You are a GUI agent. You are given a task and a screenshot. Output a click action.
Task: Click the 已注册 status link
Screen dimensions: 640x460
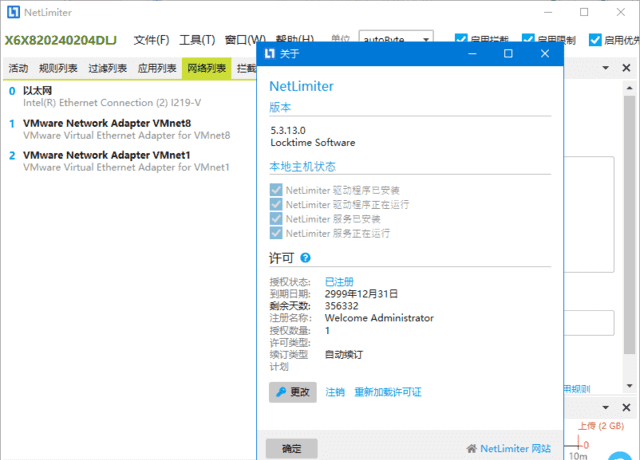339,282
